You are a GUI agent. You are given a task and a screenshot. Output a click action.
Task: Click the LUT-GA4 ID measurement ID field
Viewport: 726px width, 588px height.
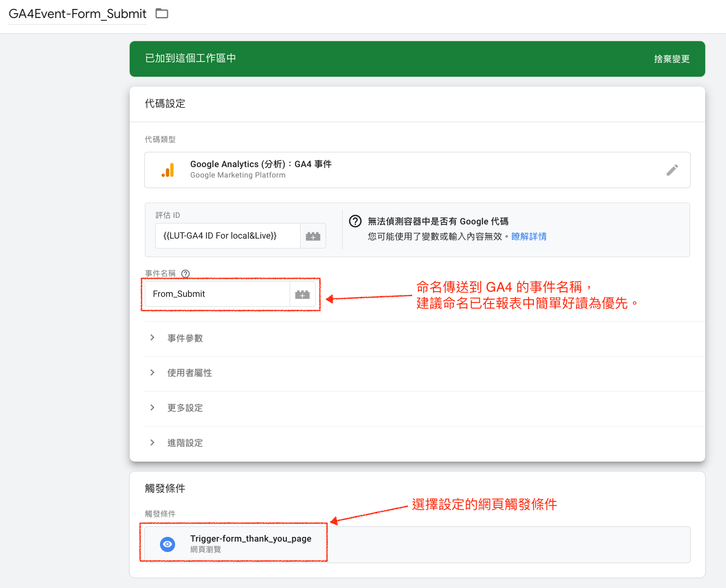point(228,236)
